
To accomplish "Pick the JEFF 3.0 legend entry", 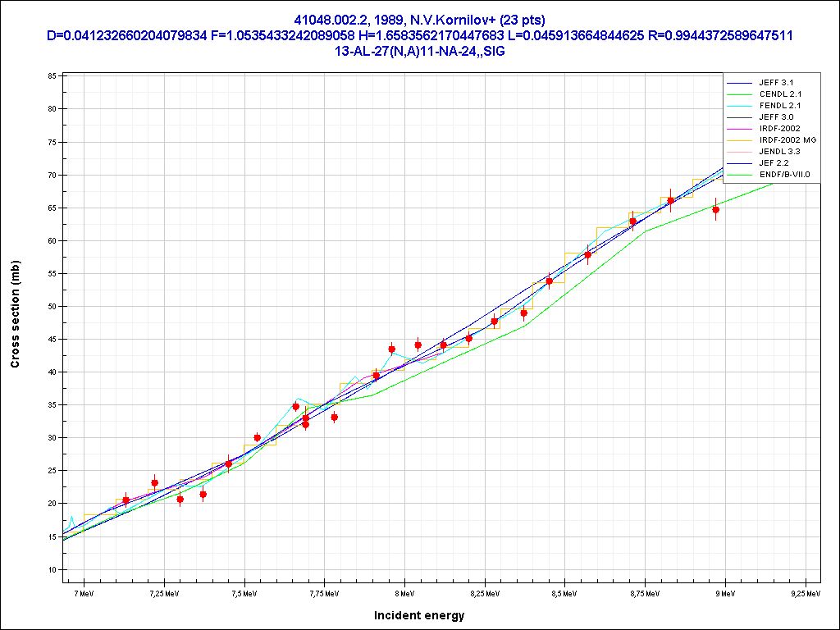I will (x=776, y=117).
